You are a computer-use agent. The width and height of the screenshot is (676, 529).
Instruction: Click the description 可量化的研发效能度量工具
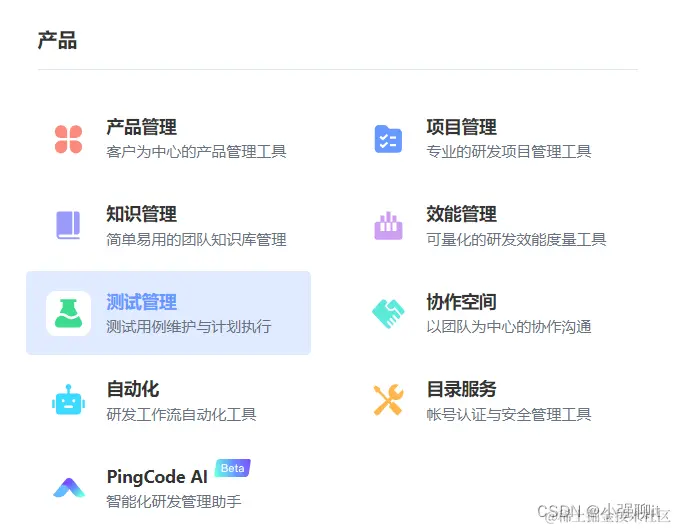pos(516,239)
